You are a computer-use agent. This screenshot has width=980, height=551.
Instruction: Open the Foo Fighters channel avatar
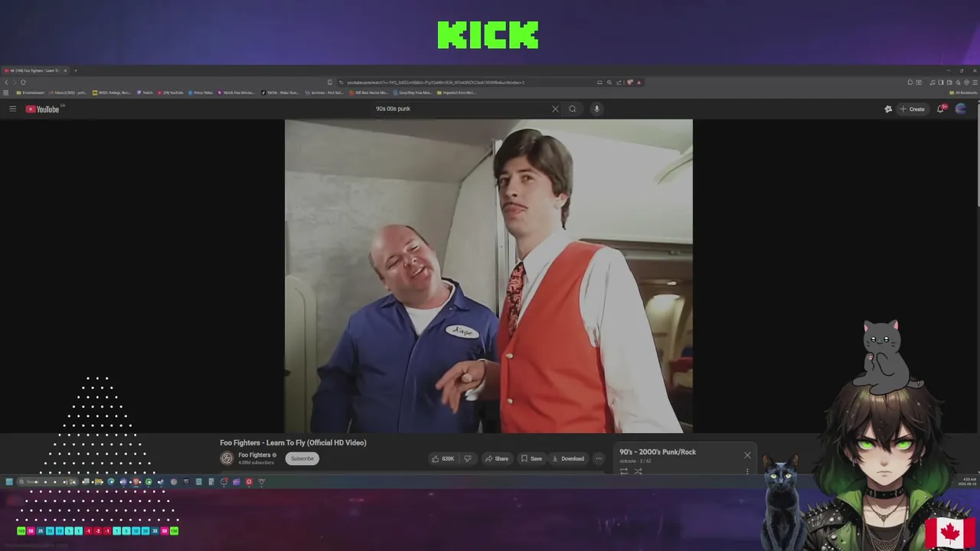point(227,458)
